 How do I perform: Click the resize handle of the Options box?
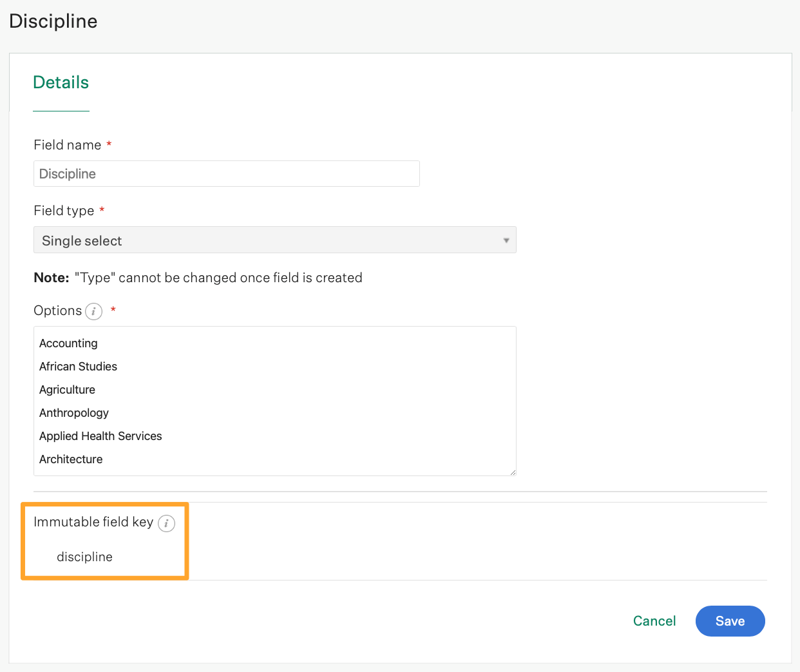(513, 472)
